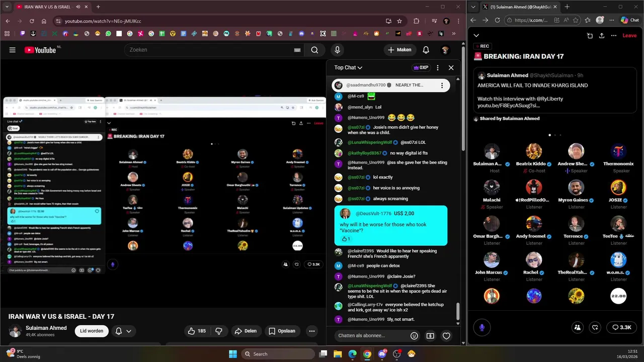The height and width of the screenshot is (362, 644).
Task: Open the Sulaiman Ahmed channel name link
Action: (46, 328)
